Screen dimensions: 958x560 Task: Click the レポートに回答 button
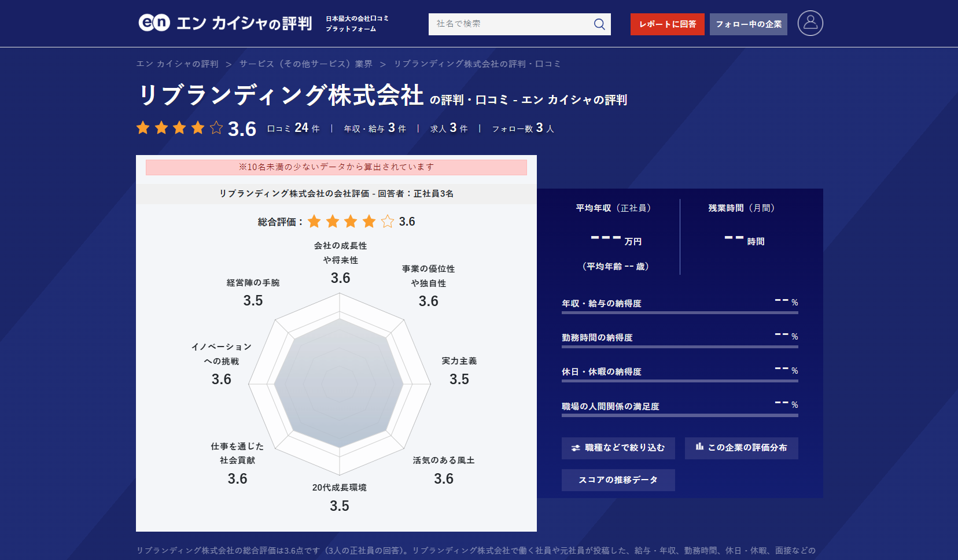point(668,24)
